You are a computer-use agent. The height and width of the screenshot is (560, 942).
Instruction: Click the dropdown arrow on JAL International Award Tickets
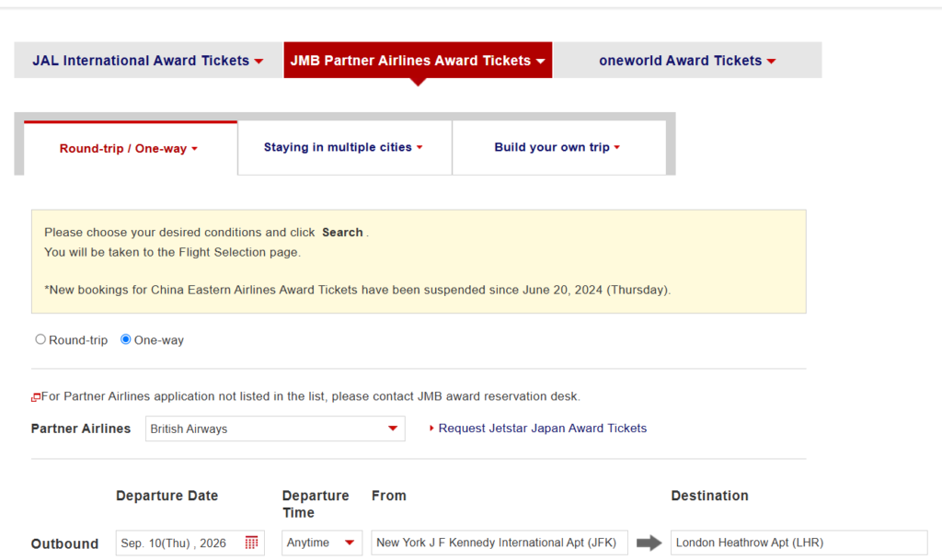tap(258, 60)
